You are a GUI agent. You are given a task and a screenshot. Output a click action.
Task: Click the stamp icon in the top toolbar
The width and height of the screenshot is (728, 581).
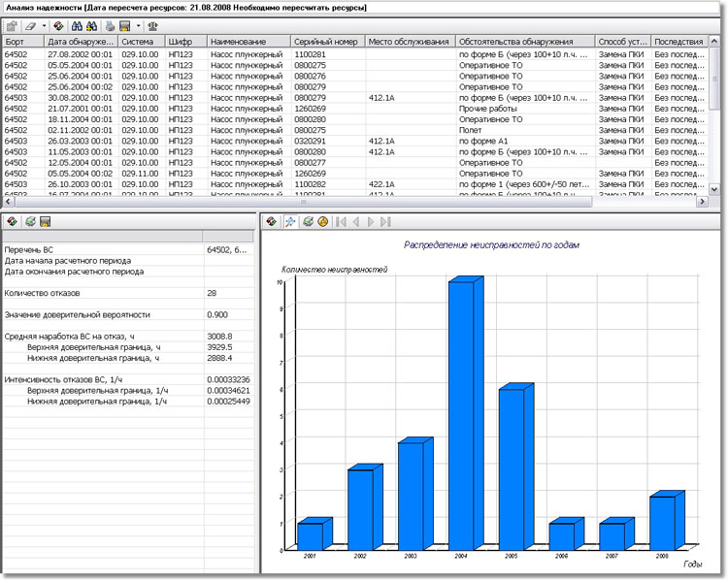153,26
